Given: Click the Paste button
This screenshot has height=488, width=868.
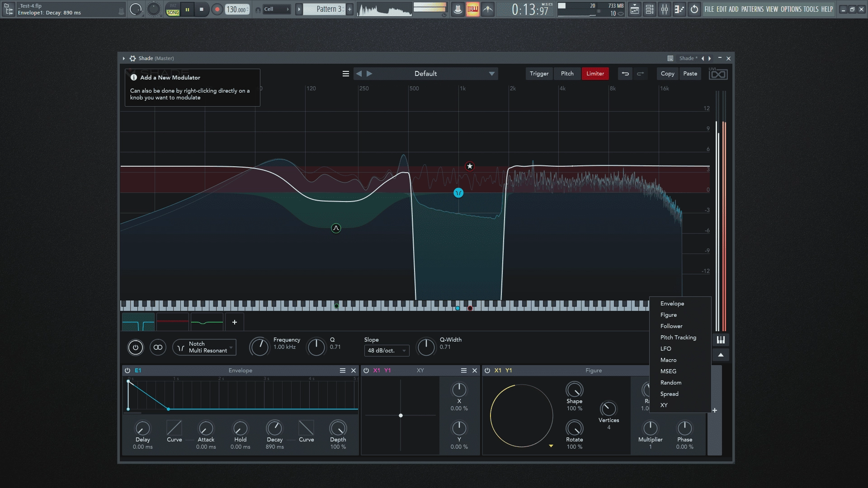Looking at the screenshot, I should point(690,74).
